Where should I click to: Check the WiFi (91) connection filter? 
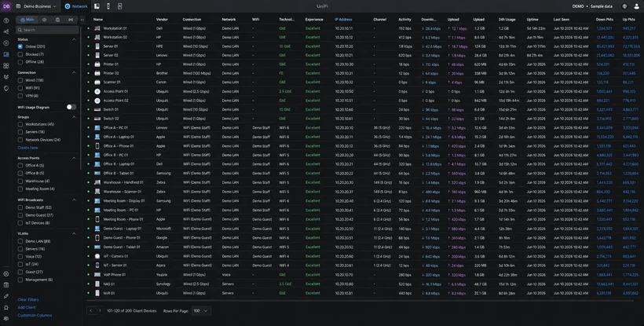click(x=20, y=88)
